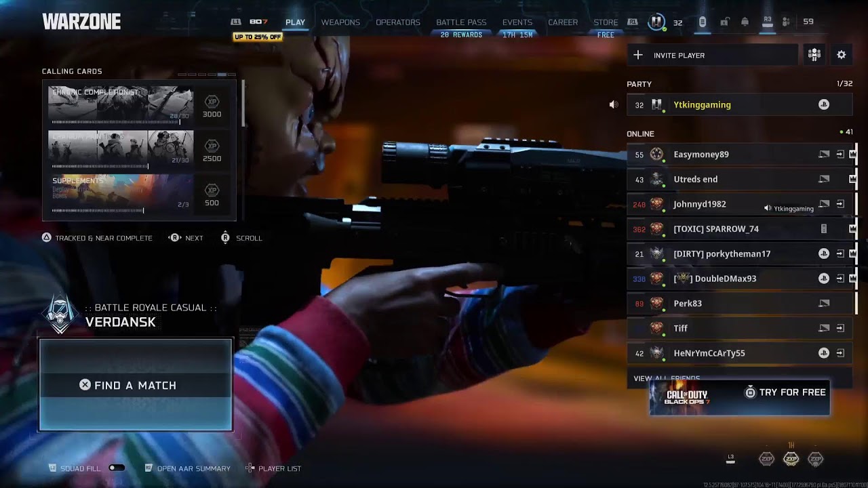This screenshot has width=868, height=488.
Task: Click the plus icon for Invite Player
Action: [x=638, y=55]
